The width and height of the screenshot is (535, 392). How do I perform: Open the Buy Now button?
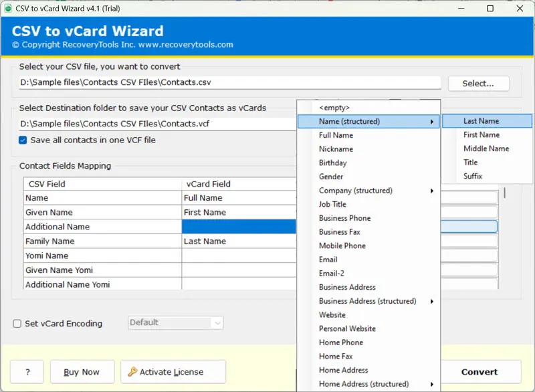(81, 372)
